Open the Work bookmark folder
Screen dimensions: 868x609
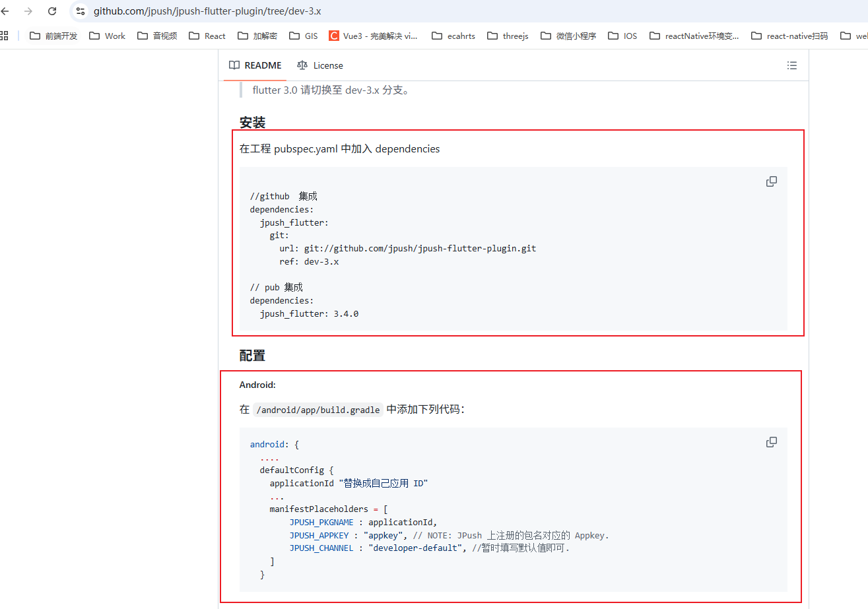(x=107, y=36)
